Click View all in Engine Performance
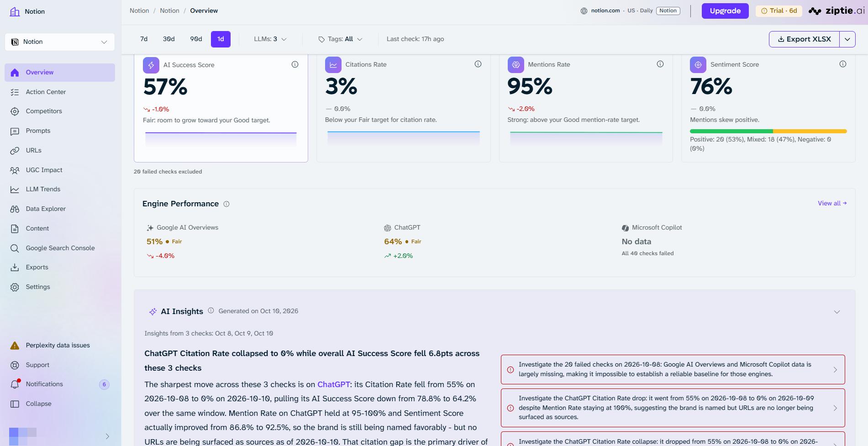This screenshot has width=868, height=446. click(832, 203)
